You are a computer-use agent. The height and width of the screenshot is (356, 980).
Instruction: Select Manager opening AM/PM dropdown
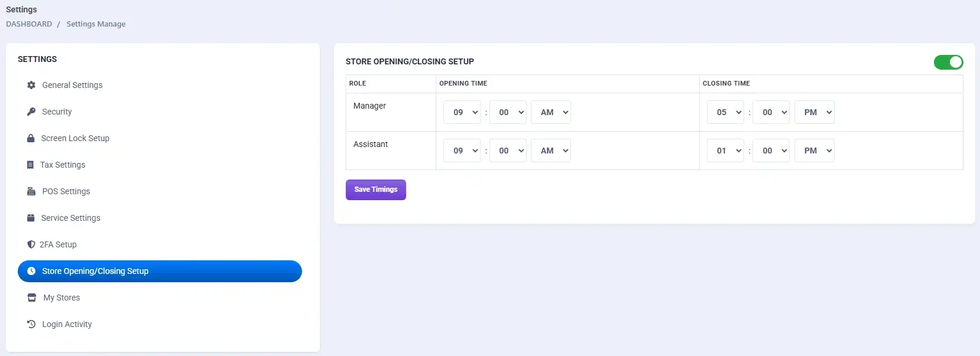click(x=551, y=112)
